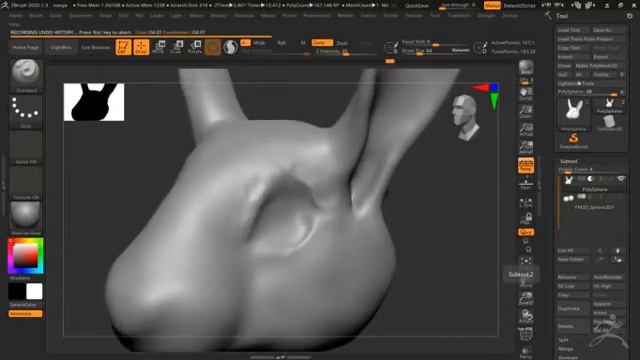
Task: Click the Sculptris Pro sphere icon
Action: click(x=230, y=47)
